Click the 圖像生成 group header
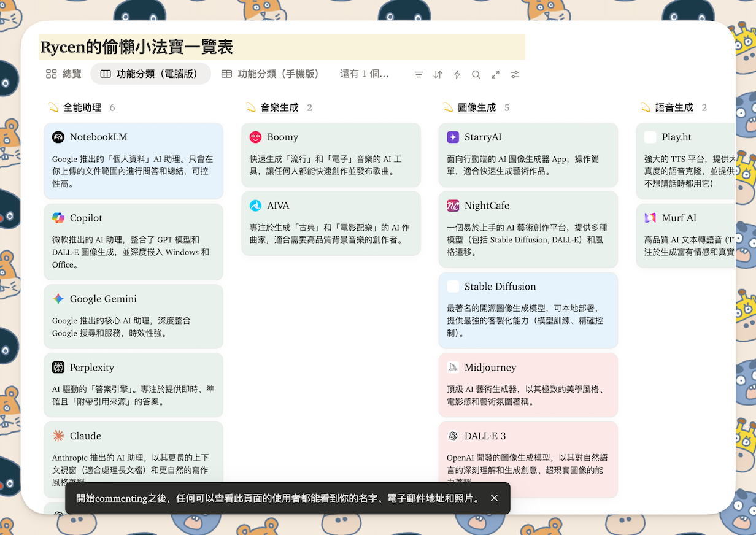The height and width of the screenshot is (535, 756). 477,107
